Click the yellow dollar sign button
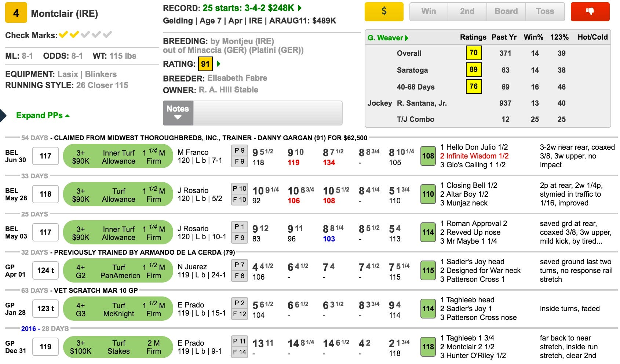Viewport: 620px width, 364px height. [x=384, y=11]
